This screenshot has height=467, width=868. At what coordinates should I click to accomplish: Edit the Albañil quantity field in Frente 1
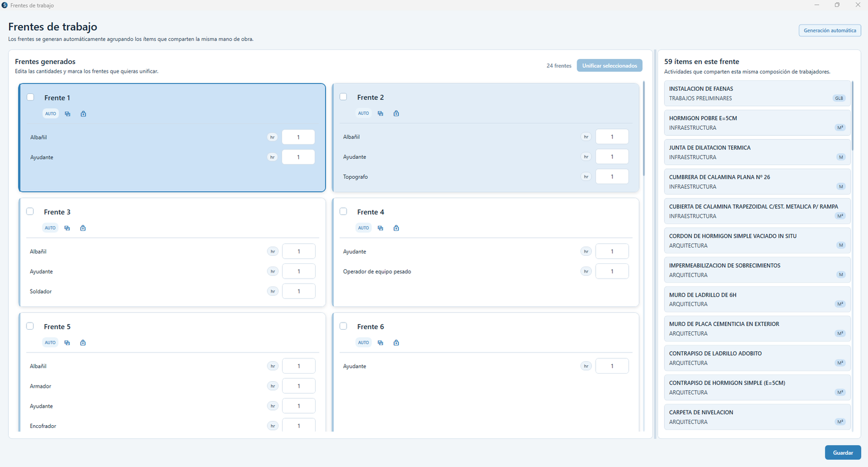[x=298, y=137]
